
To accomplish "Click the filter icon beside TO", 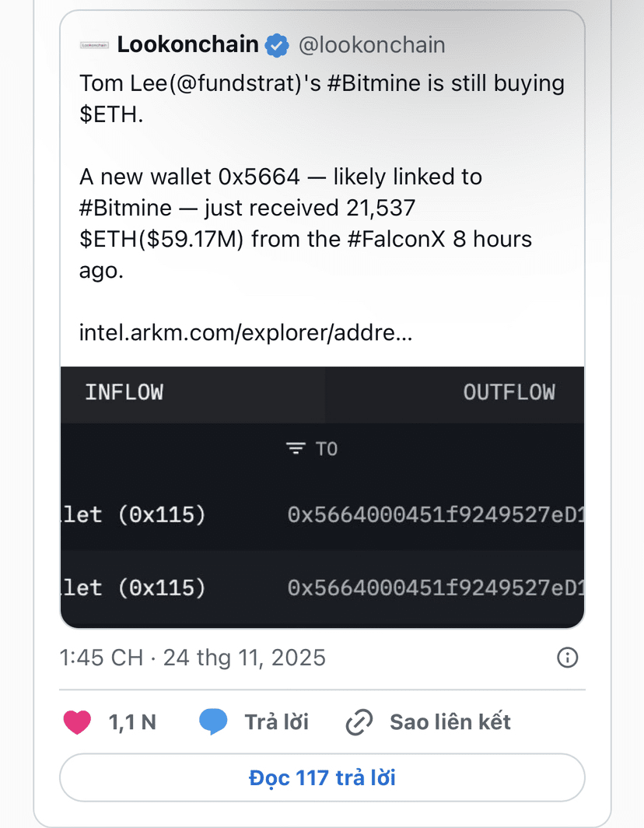I will click(x=296, y=449).
